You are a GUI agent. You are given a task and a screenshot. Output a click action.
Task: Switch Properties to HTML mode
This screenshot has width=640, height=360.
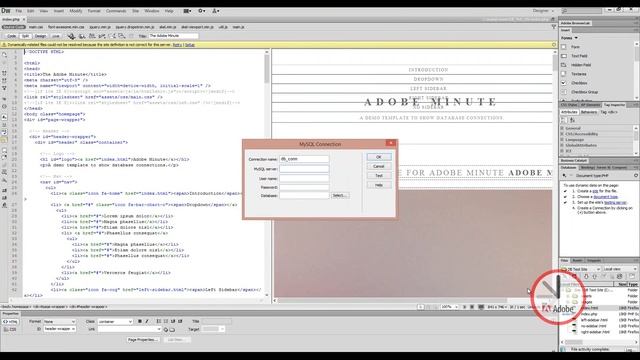[x=10, y=322]
